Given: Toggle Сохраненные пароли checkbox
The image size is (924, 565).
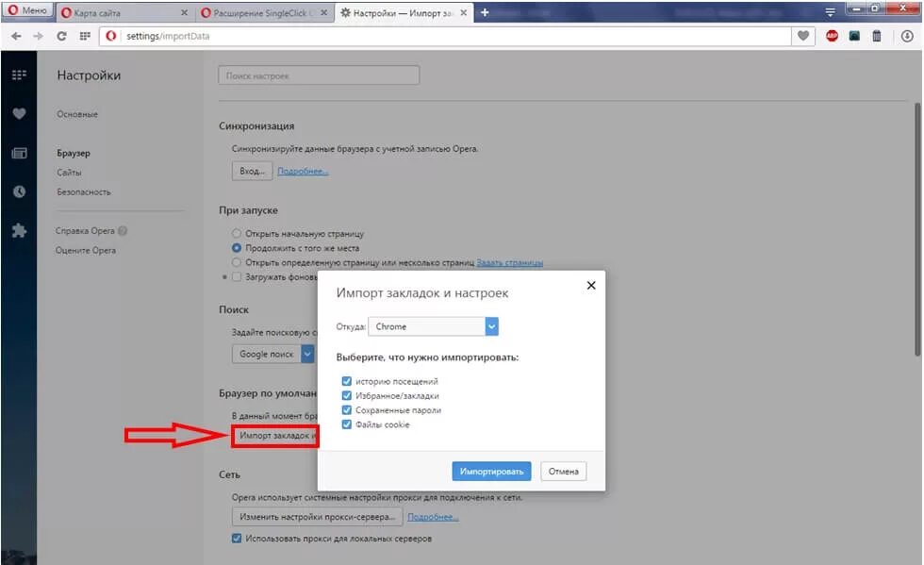Looking at the screenshot, I should [347, 410].
